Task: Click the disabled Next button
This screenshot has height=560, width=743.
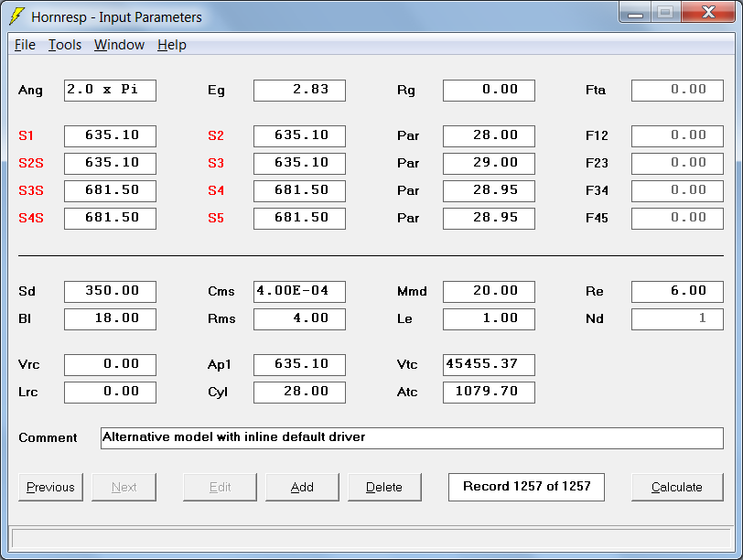Action: pos(124,487)
